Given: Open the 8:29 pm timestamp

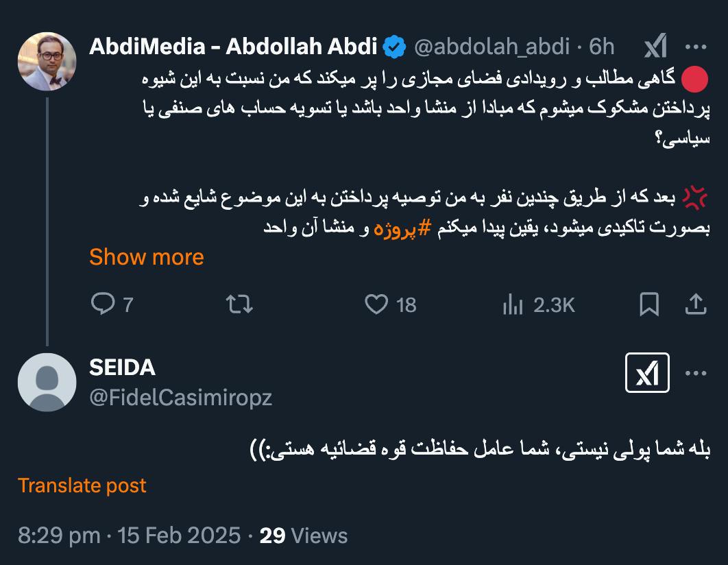Looking at the screenshot, I should coord(59,536).
